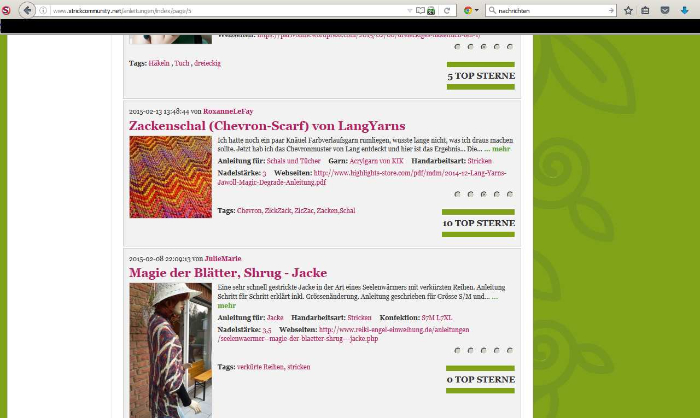
Task: Open the Zacken,Schal tag
Action: pyautogui.click(x=336, y=210)
